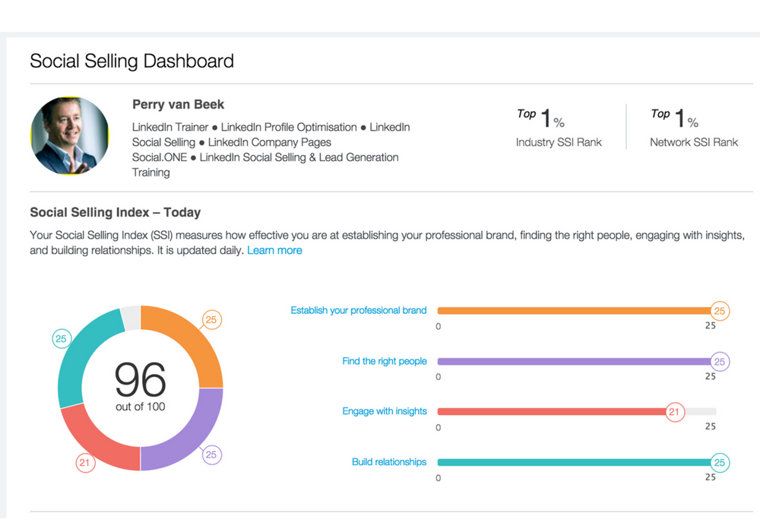Click the red 21 marker on the insights bar
The height and width of the screenshot is (532, 760).
click(x=674, y=412)
